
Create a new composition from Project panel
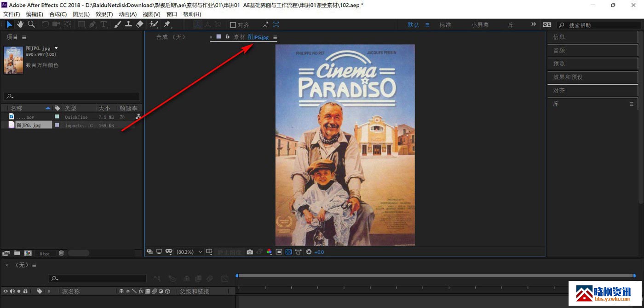(28, 253)
